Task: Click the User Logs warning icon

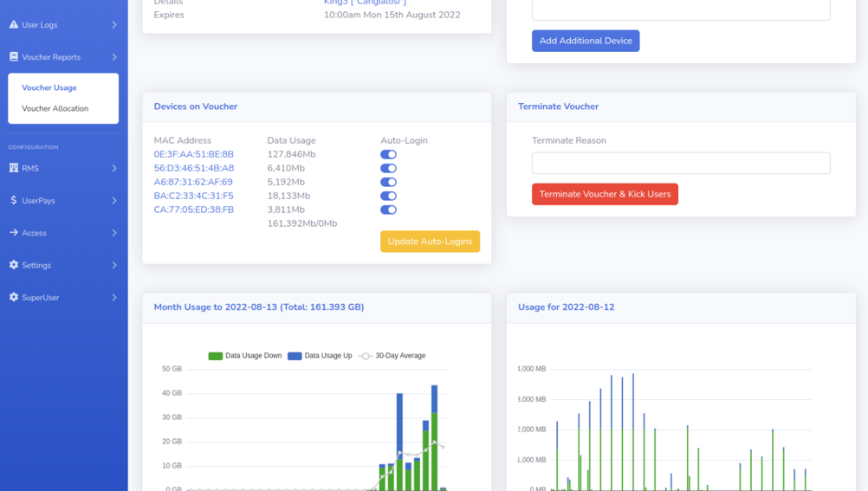Action: [x=14, y=25]
